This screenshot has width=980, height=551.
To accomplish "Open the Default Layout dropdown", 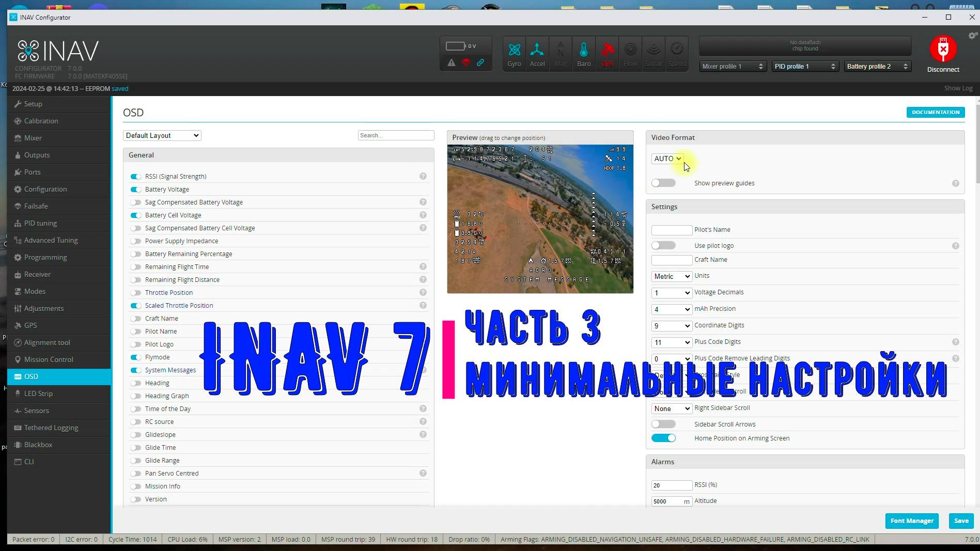I will click(162, 135).
